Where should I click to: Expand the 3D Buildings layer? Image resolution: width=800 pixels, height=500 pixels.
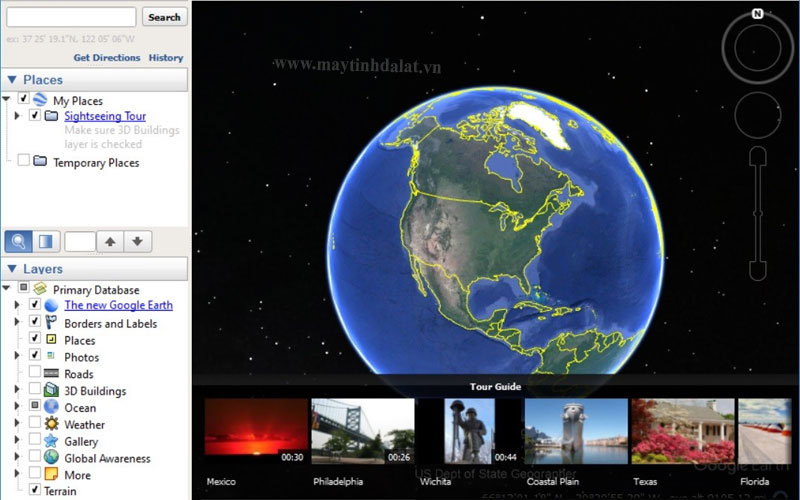click(x=17, y=389)
